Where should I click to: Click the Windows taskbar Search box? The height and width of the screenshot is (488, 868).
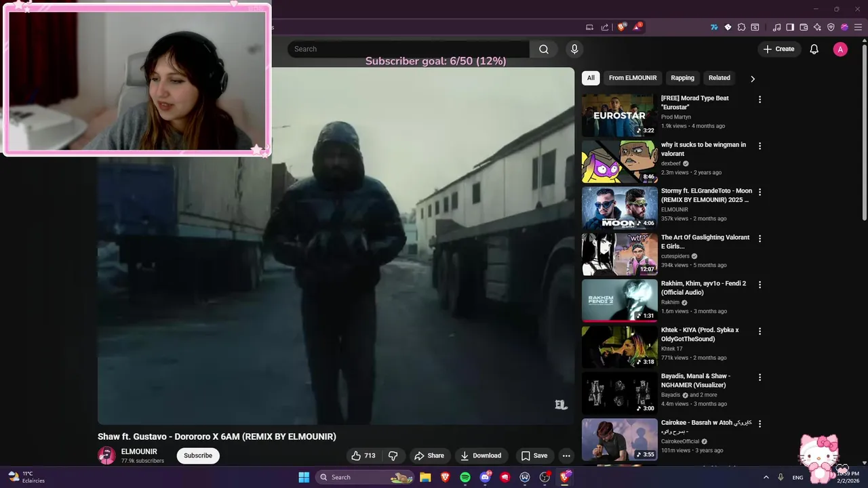coord(366,477)
